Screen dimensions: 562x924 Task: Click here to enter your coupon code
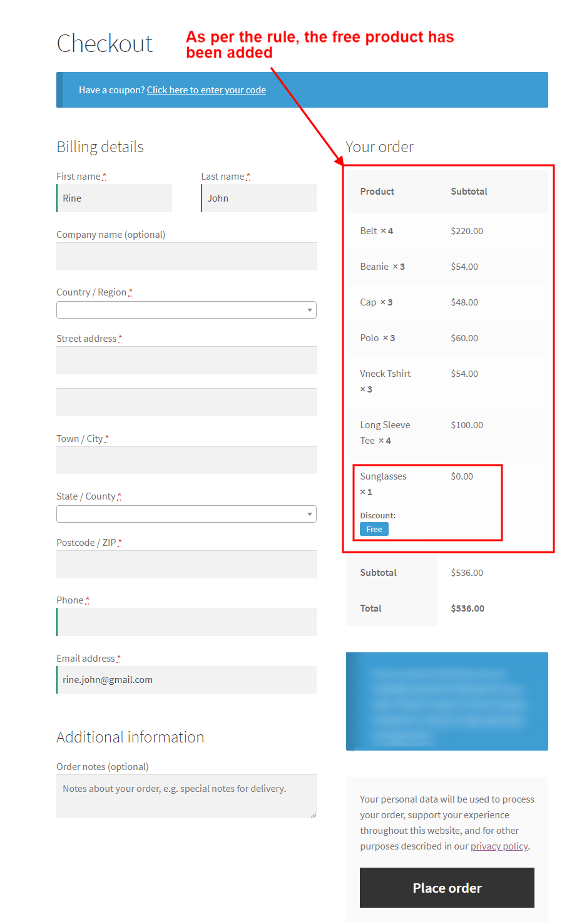206,90
